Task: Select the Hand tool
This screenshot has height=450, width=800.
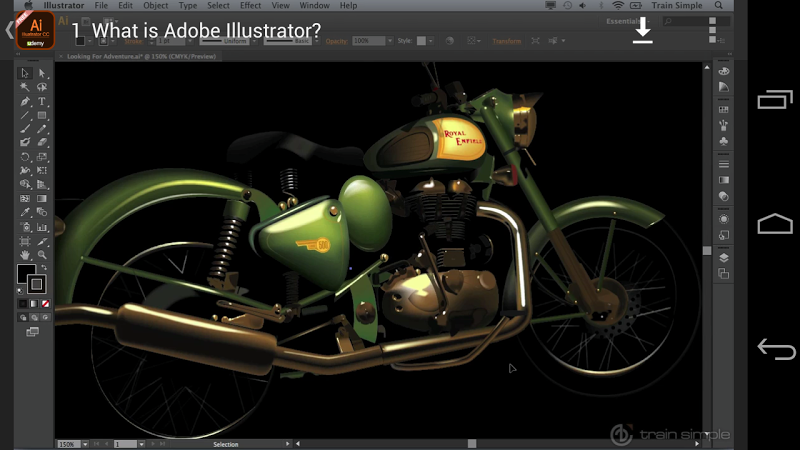Action: 25,256
